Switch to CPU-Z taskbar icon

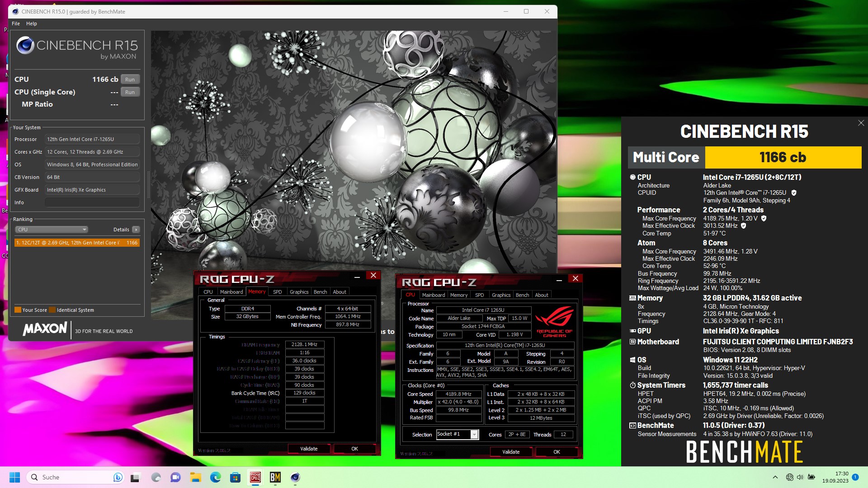point(255,477)
